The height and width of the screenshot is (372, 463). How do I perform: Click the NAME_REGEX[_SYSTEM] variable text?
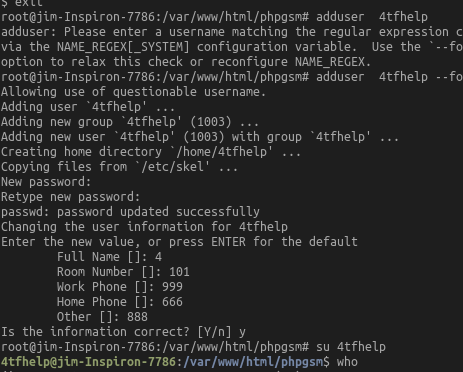coord(123,47)
